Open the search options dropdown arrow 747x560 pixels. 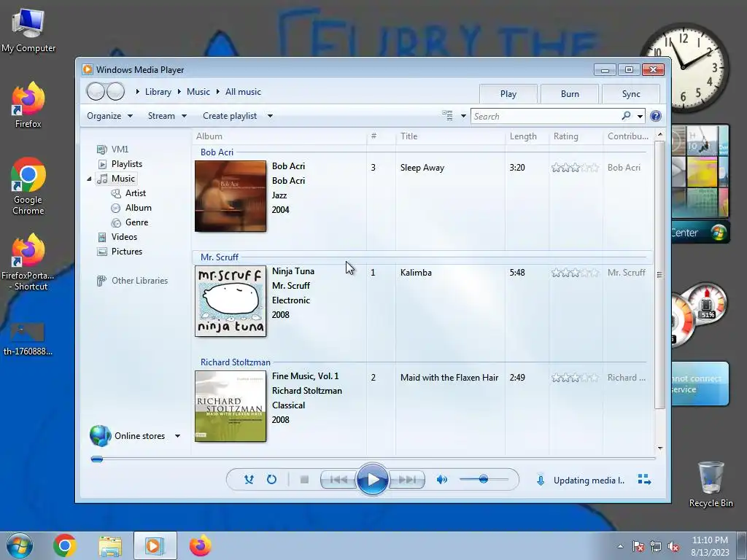point(640,116)
